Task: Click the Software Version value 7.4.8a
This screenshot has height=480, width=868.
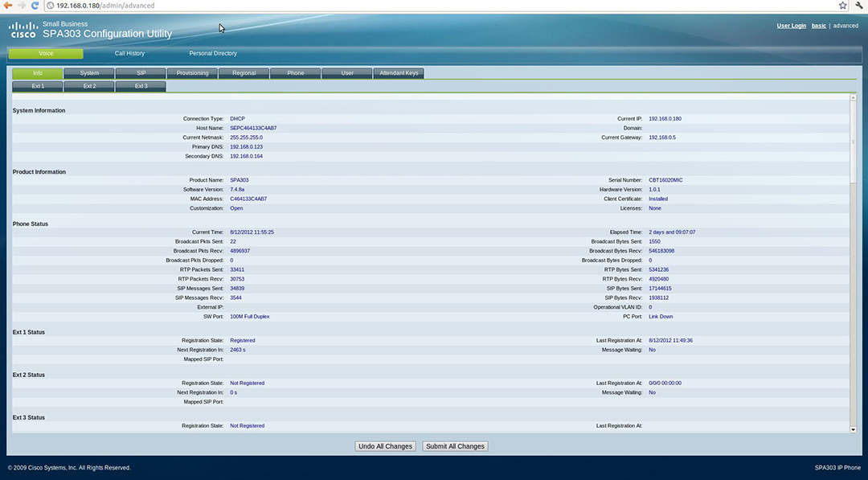Action: click(x=237, y=190)
